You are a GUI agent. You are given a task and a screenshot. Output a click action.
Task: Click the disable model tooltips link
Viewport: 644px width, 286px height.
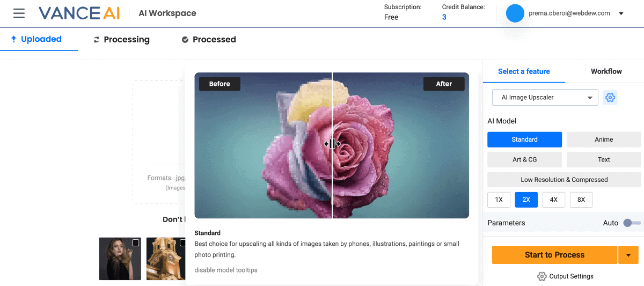pos(226,270)
